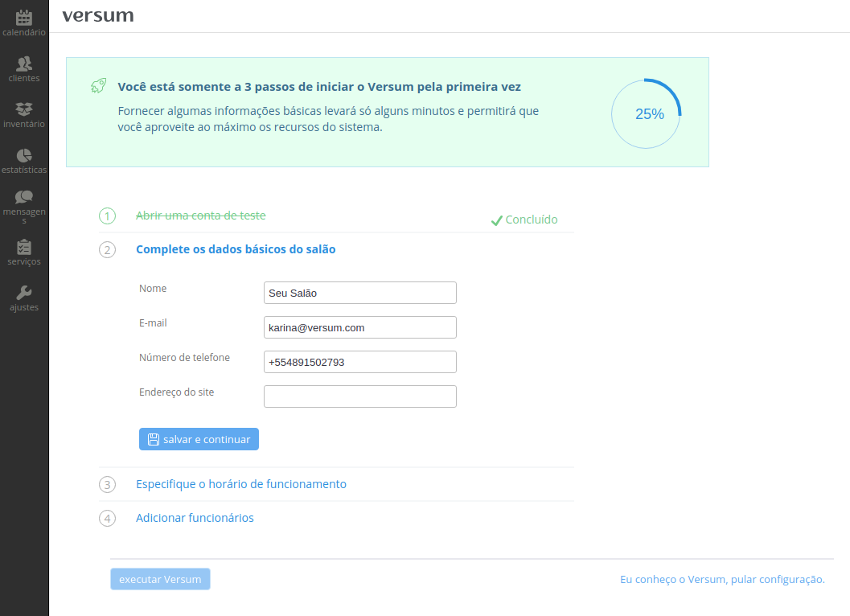This screenshot has width=850, height=616.
Task: Click step 1 circle number
Action: pyautogui.click(x=107, y=216)
